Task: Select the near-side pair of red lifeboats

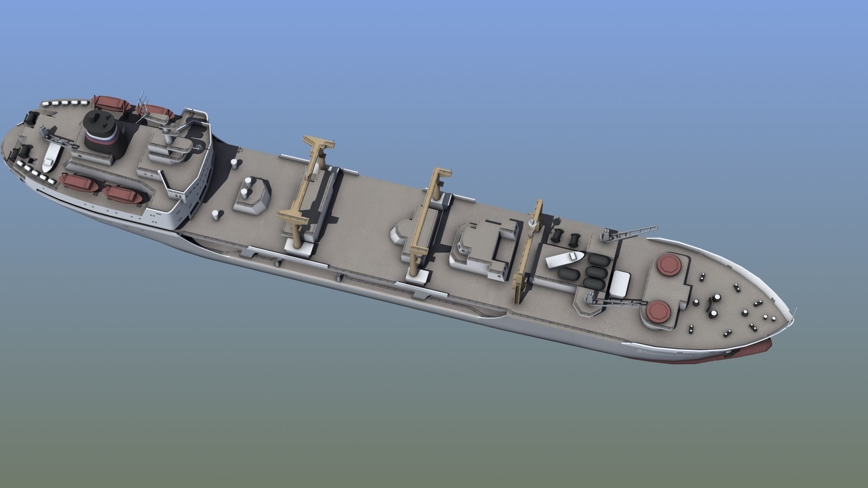Action: point(102,189)
